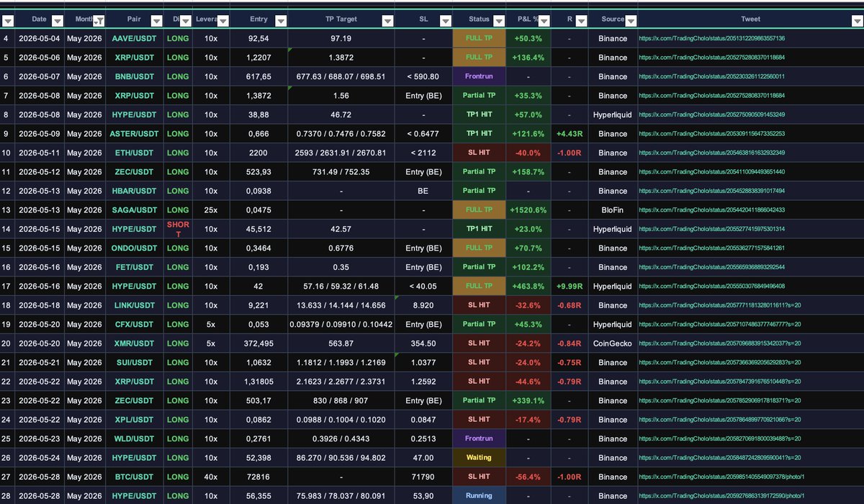Select the BNB/USDT pair cell
The image size is (864, 504).
pyautogui.click(x=134, y=76)
